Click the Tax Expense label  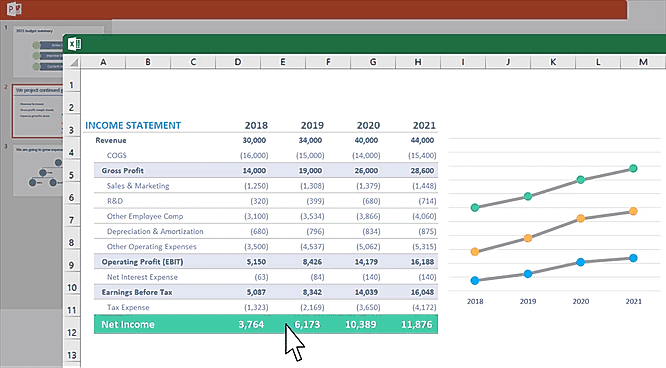point(128,307)
